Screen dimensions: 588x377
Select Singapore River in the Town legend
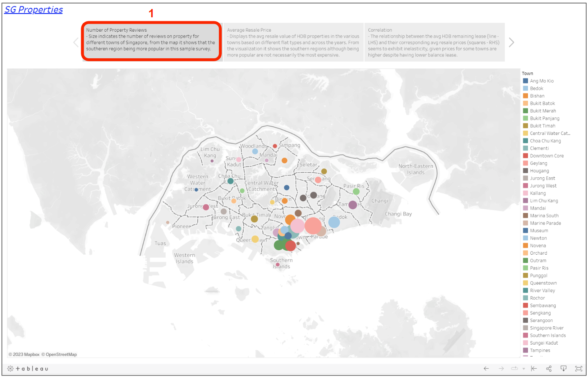(547, 328)
